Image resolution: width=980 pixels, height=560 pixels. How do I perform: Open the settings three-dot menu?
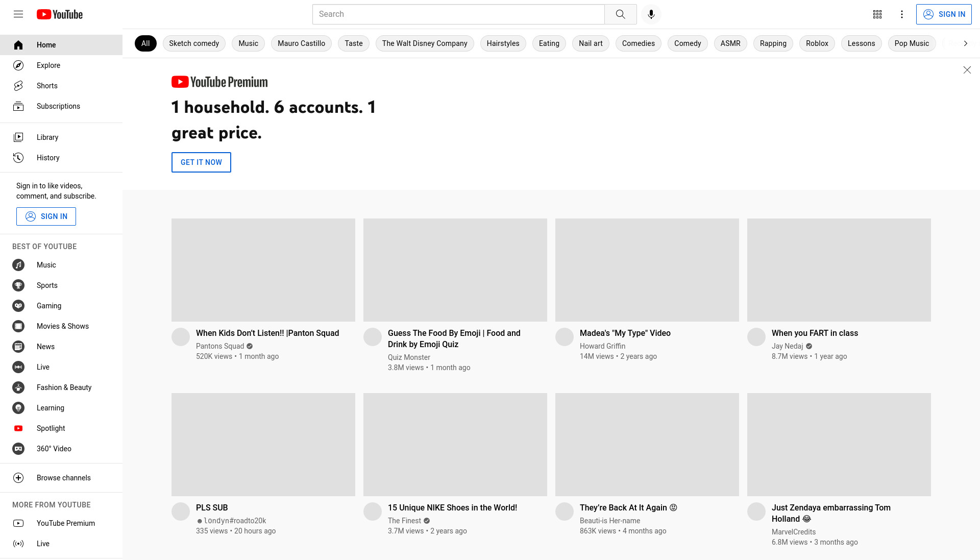(x=902, y=14)
